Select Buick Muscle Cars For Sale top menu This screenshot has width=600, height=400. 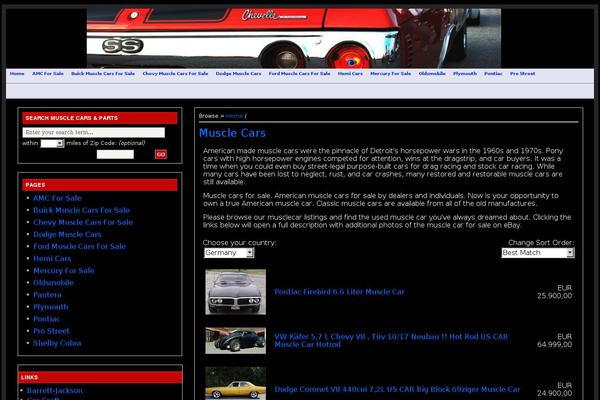[x=103, y=73]
